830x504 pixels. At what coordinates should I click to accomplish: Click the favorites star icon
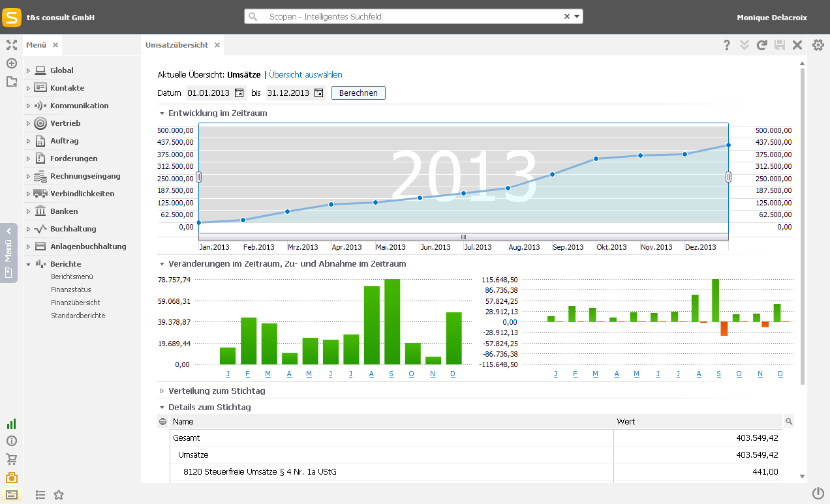click(x=59, y=495)
